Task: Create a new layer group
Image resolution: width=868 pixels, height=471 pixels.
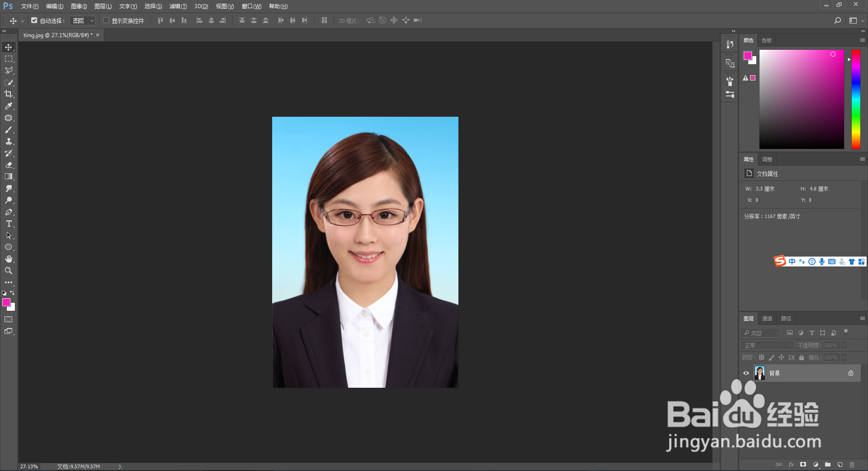Action: tap(827, 465)
